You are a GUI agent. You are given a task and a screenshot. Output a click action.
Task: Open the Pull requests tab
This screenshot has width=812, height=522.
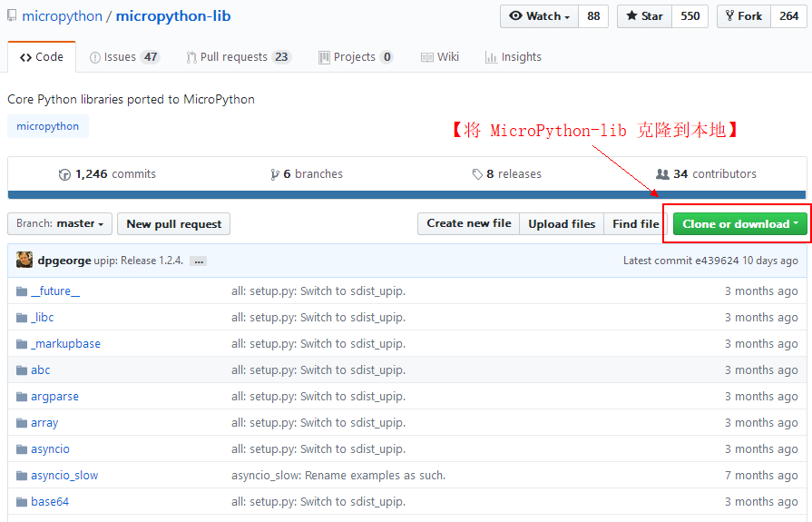click(x=238, y=56)
